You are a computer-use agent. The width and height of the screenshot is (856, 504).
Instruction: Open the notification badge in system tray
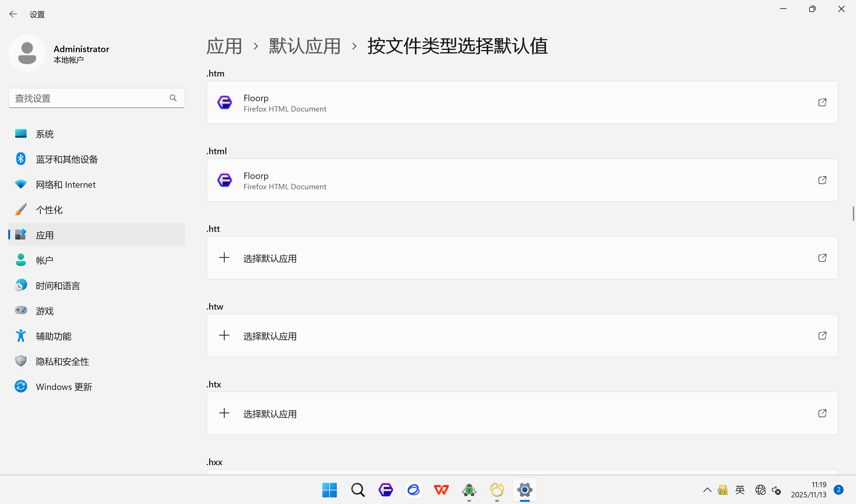[x=838, y=490]
